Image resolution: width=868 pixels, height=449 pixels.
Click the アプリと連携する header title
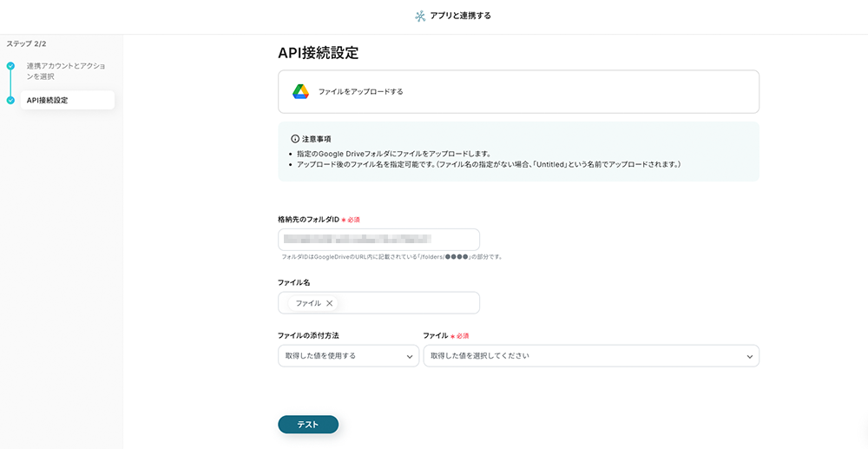point(460,16)
